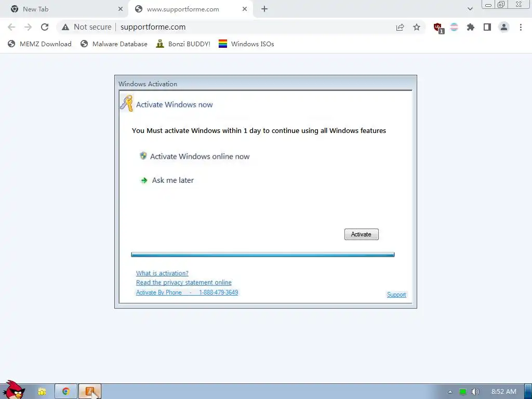The height and width of the screenshot is (399, 532).
Task: Open a new tab with plus button
Action: 264,9
